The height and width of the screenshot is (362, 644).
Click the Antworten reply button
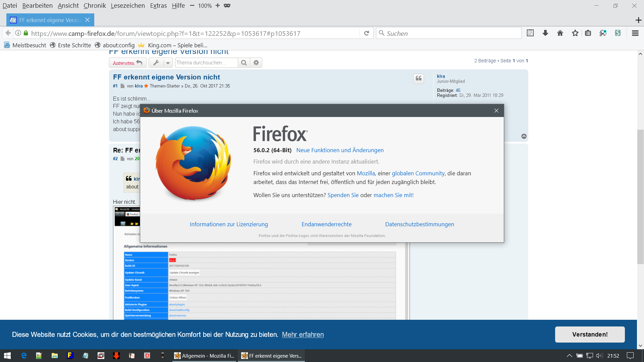tap(127, 63)
